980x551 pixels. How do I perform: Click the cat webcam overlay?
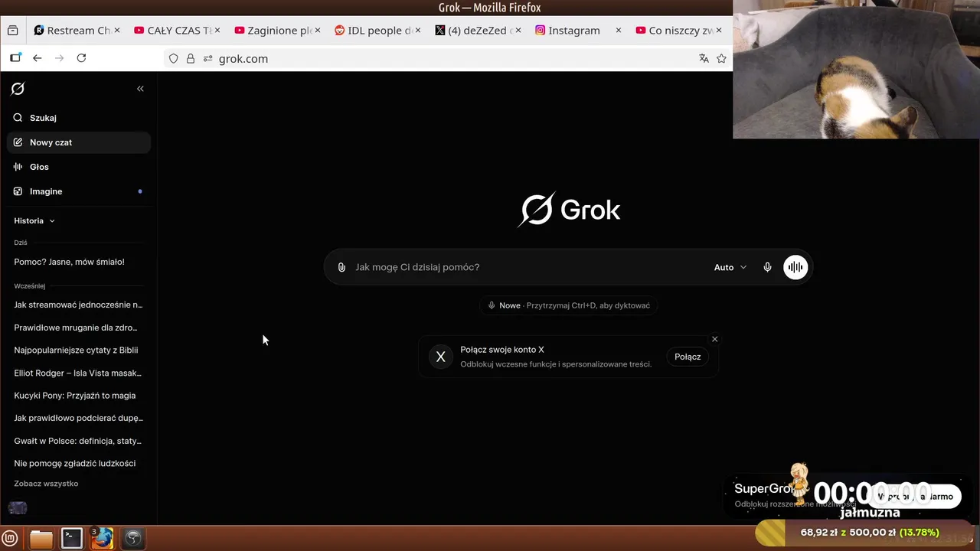[x=856, y=69]
